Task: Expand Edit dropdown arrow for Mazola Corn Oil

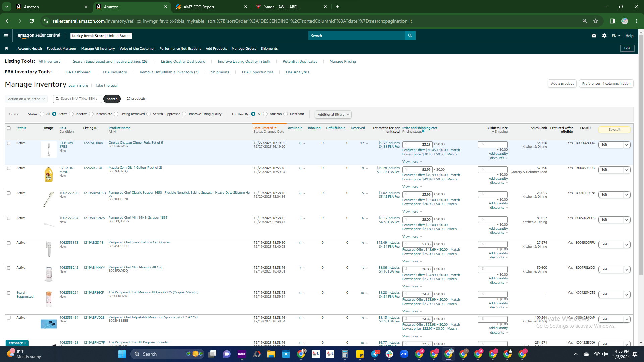Action: pyautogui.click(x=627, y=170)
